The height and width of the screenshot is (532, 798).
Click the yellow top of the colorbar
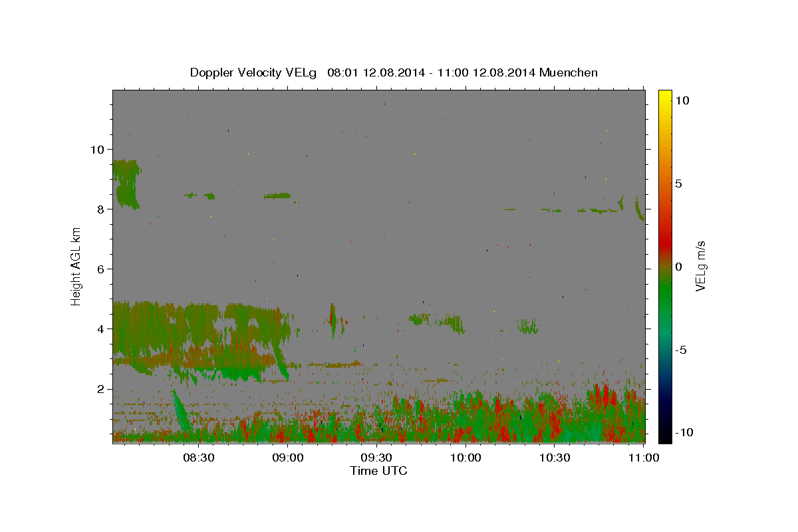click(665, 95)
